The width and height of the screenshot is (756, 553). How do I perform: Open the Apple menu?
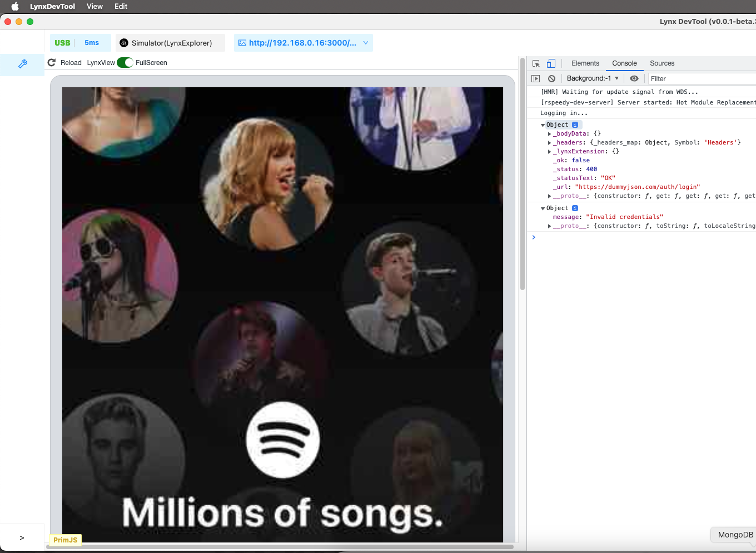click(x=15, y=7)
